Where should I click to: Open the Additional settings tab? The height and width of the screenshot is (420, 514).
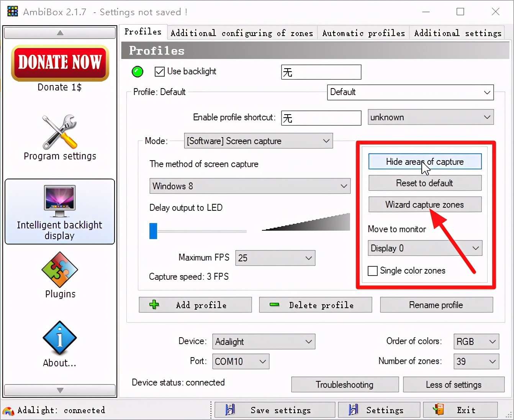(457, 33)
